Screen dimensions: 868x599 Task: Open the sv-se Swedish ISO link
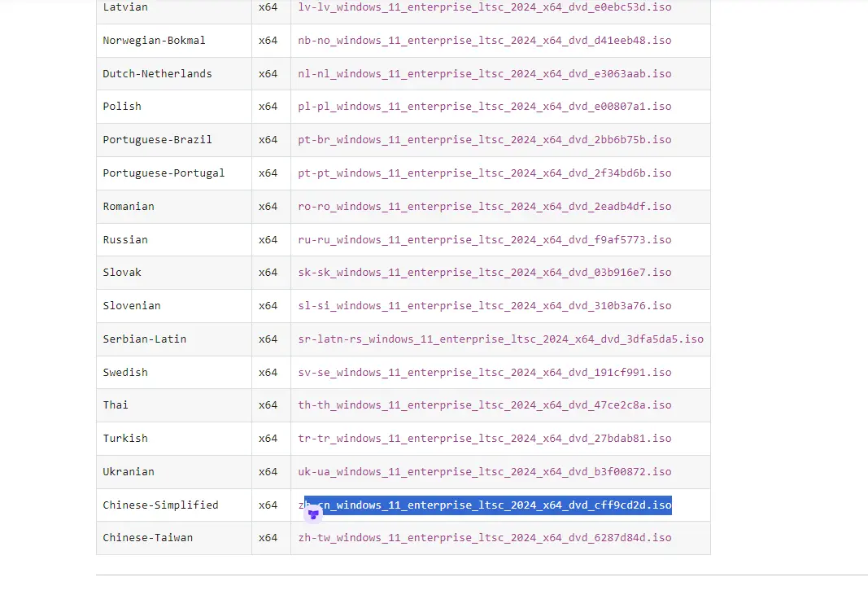point(484,372)
